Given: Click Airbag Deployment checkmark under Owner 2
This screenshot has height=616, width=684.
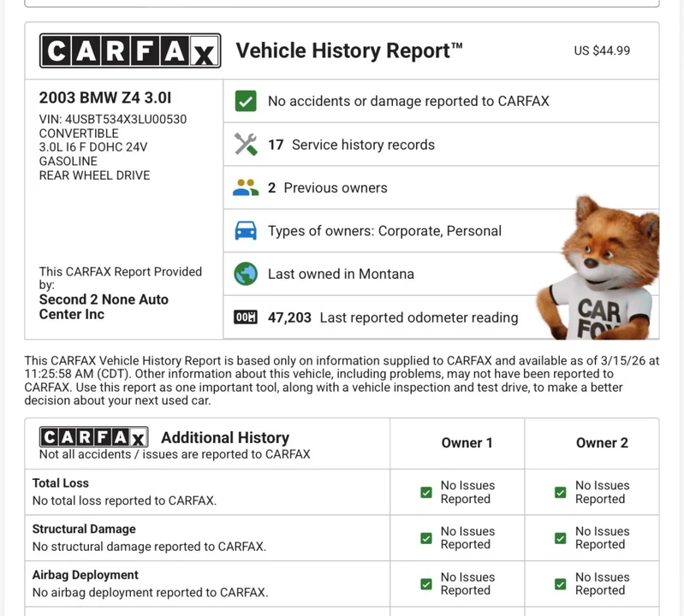Looking at the screenshot, I should [x=561, y=583].
